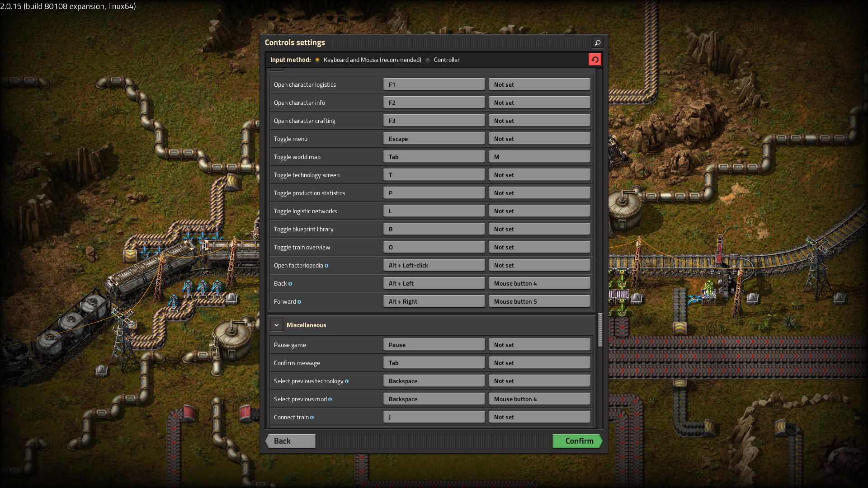The width and height of the screenshot is (868, 488).
Task: Set secondary binding for Connect train
Action: click(x=539, y=417)
